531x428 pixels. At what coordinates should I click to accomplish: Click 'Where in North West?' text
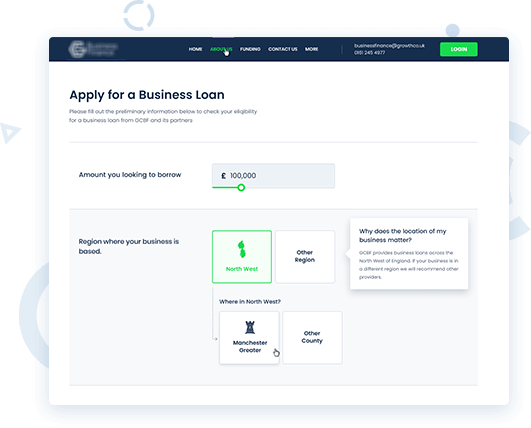250,301
